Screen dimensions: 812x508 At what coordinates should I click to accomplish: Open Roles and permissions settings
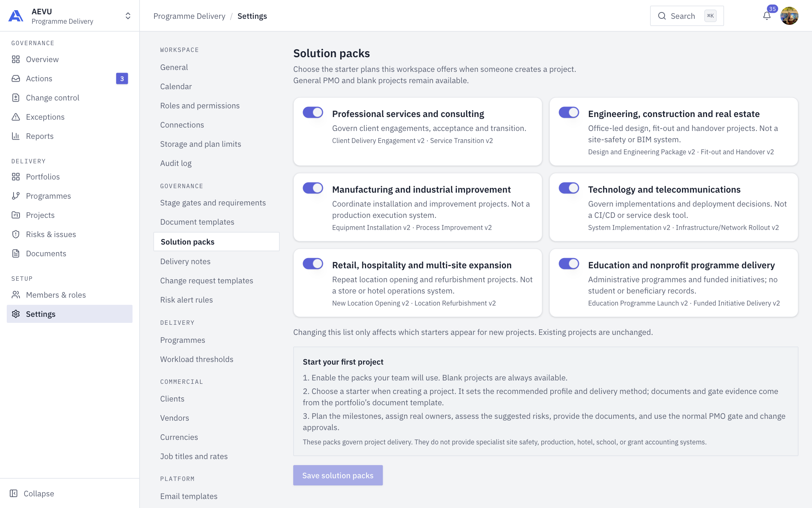pos(200,106)
